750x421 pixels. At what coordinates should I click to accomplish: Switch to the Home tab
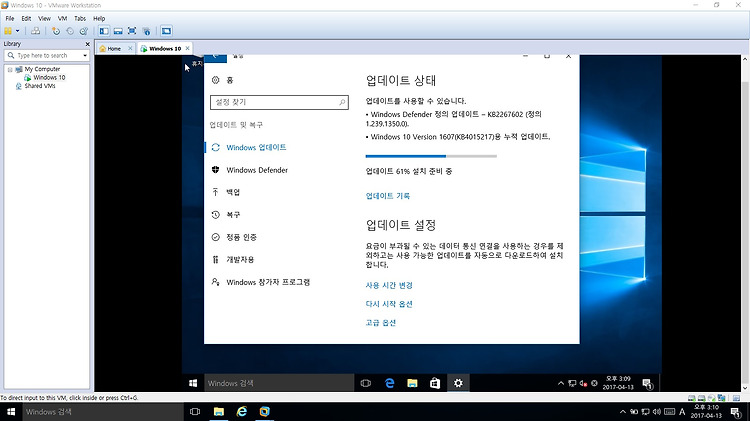(x=113, y=48)
